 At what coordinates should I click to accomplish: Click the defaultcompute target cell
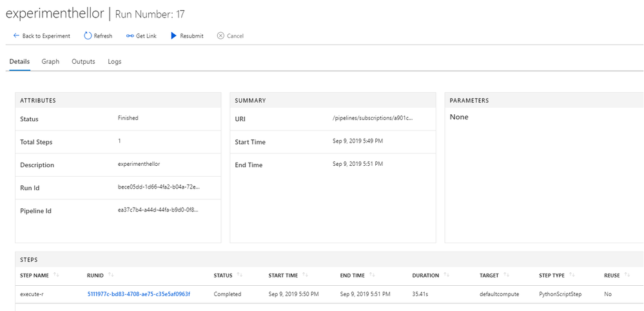point(499,294)
